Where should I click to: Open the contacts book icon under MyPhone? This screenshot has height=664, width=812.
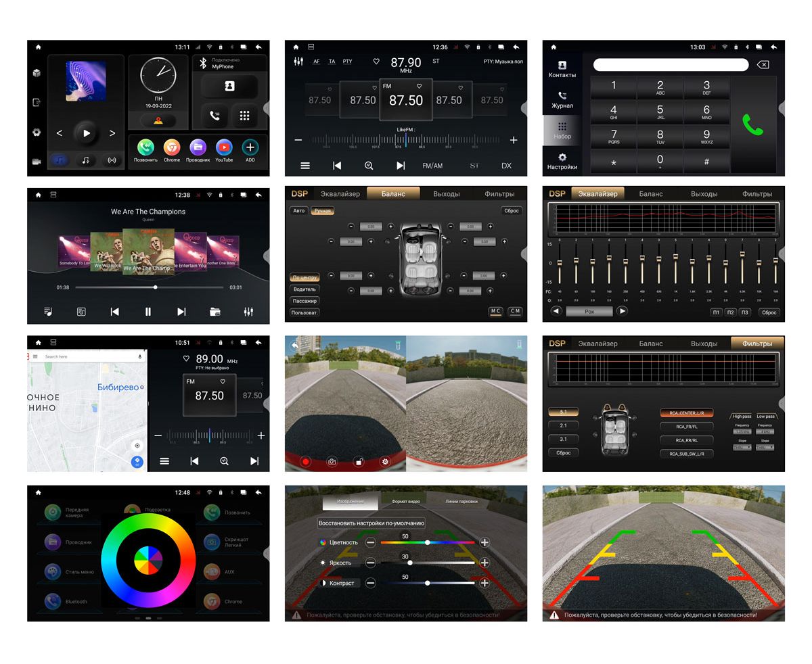(x=229, y=87)
